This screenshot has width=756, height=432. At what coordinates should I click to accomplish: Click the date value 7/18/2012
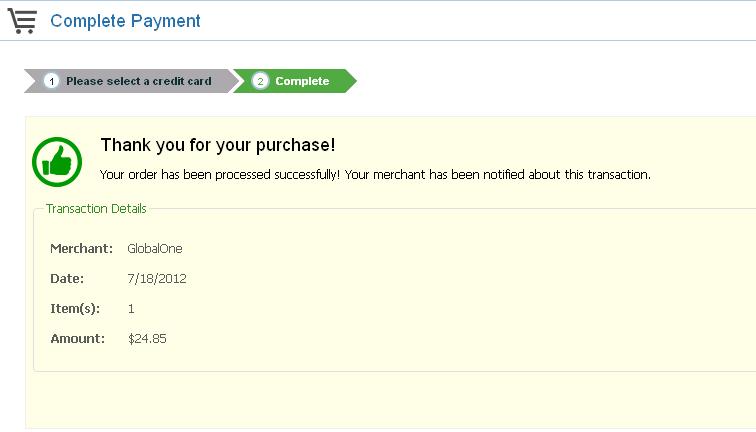[157, 278]
